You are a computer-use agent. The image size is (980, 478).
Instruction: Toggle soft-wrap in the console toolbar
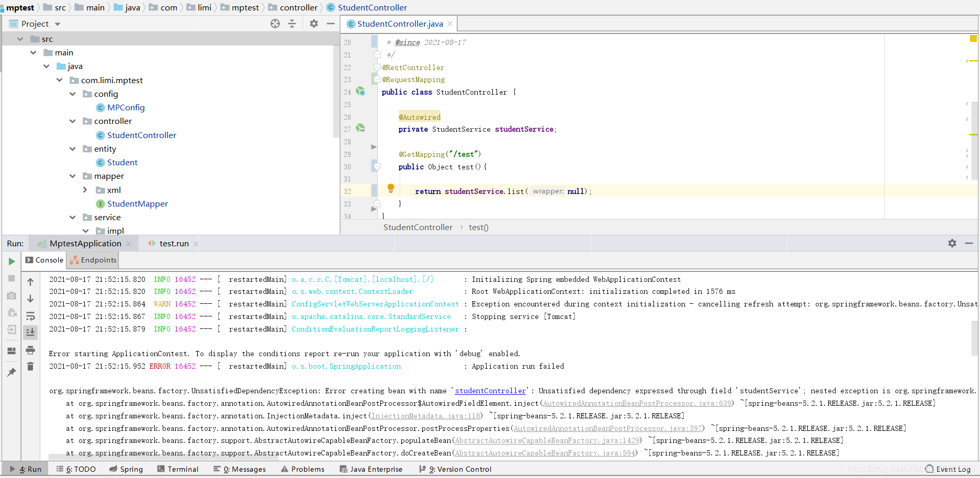tap(30, 316)
